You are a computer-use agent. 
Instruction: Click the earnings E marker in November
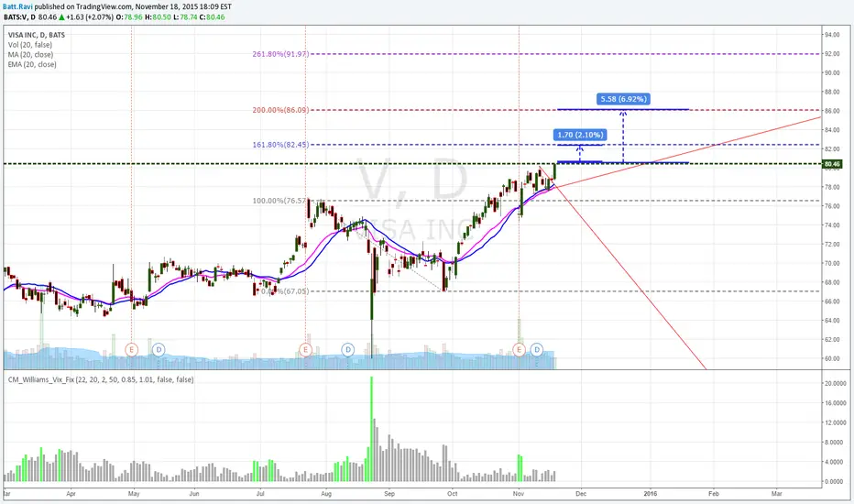[519, 349]
